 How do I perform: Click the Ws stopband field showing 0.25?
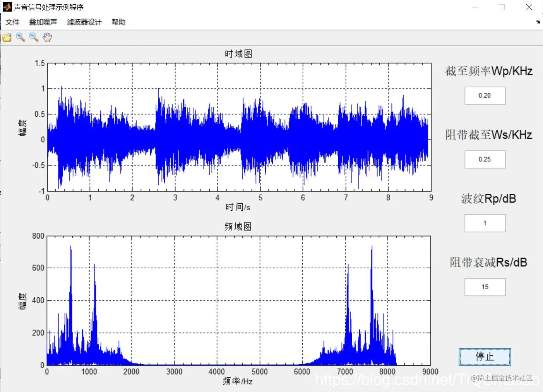click(x=485, y=159)
